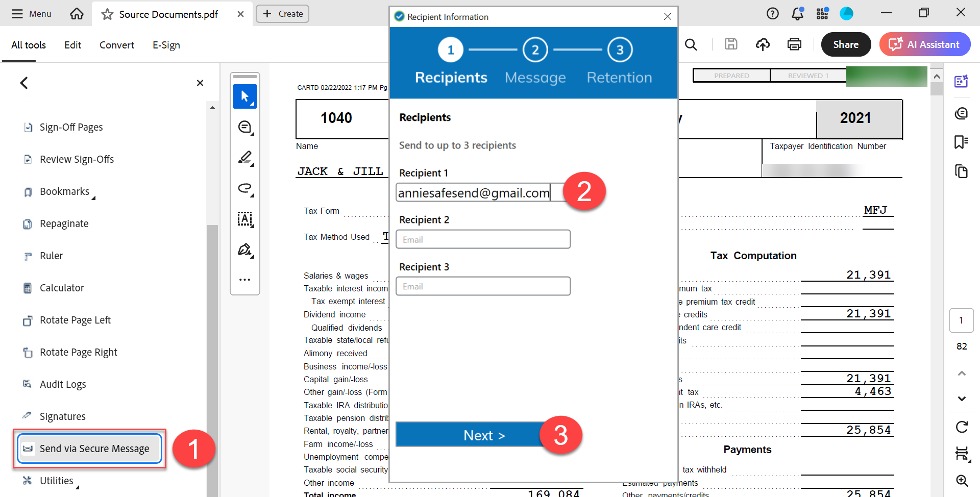
Task: Open the comment annotation tool
Action: pyautogui.click(x=245, y=127)
